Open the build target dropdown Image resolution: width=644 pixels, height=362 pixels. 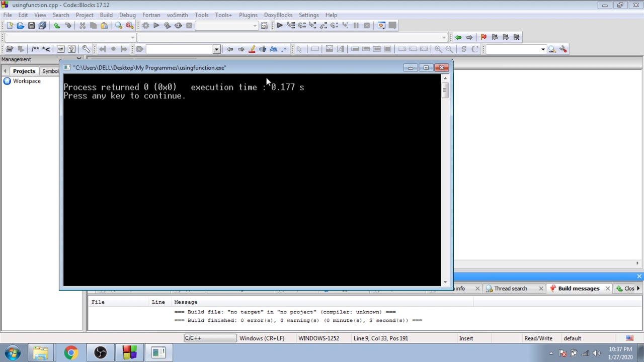tap(255, 26)
